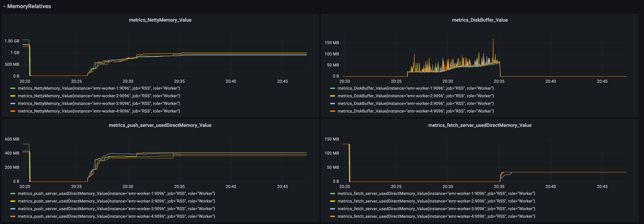The image size is (644, 224).
Task: Click green swatch for DiskBuffer emr-worker-1 series
Action: 333,88
